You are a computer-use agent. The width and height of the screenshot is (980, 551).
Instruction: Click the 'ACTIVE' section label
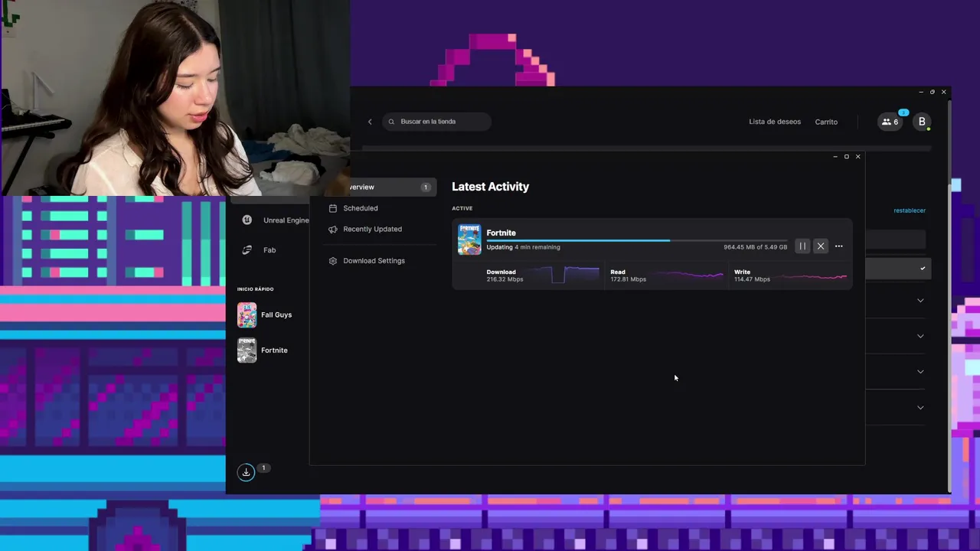(x=462, y=208)
